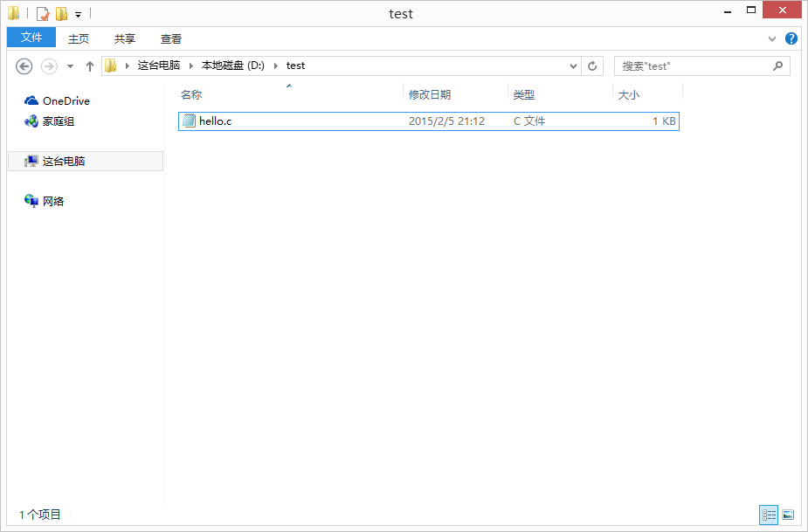Switch to the 查看 ribbon tab

point(171,38)
